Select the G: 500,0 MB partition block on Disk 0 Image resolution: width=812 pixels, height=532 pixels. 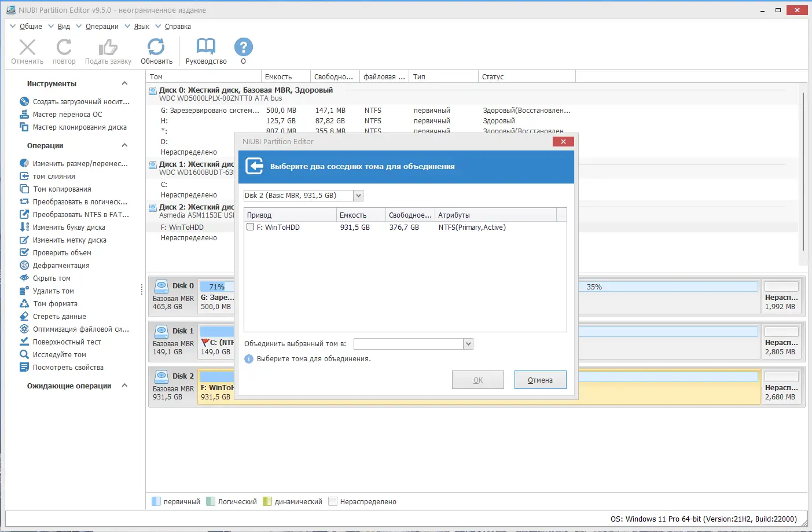[x=216, y=296]
